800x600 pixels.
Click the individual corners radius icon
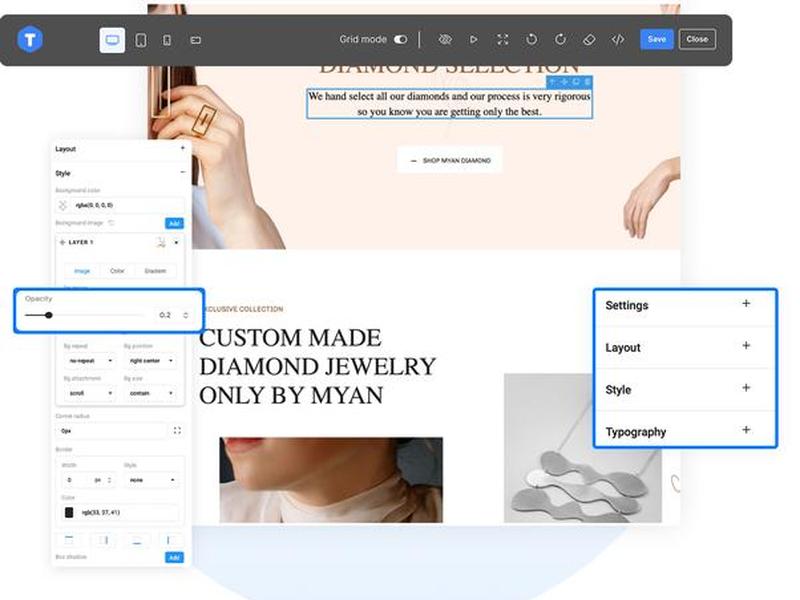pyautogui.click(x=177, y=431)
